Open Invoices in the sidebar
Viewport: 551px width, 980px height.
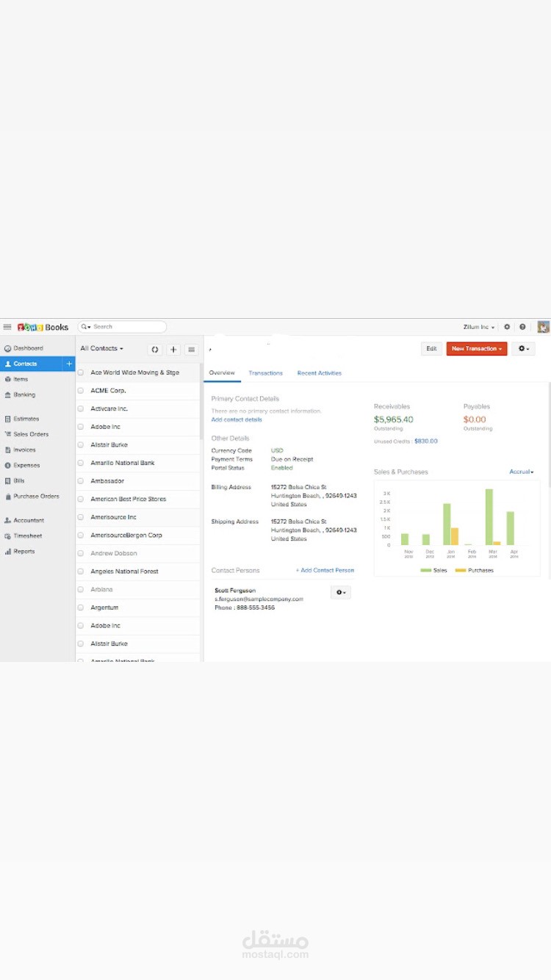(20, 450)
